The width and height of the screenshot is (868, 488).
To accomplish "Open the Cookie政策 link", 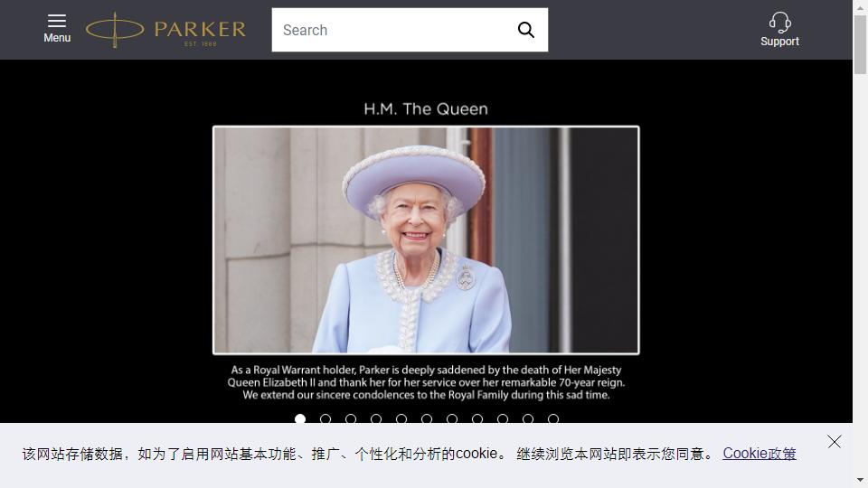I will (x=759, y=453).
